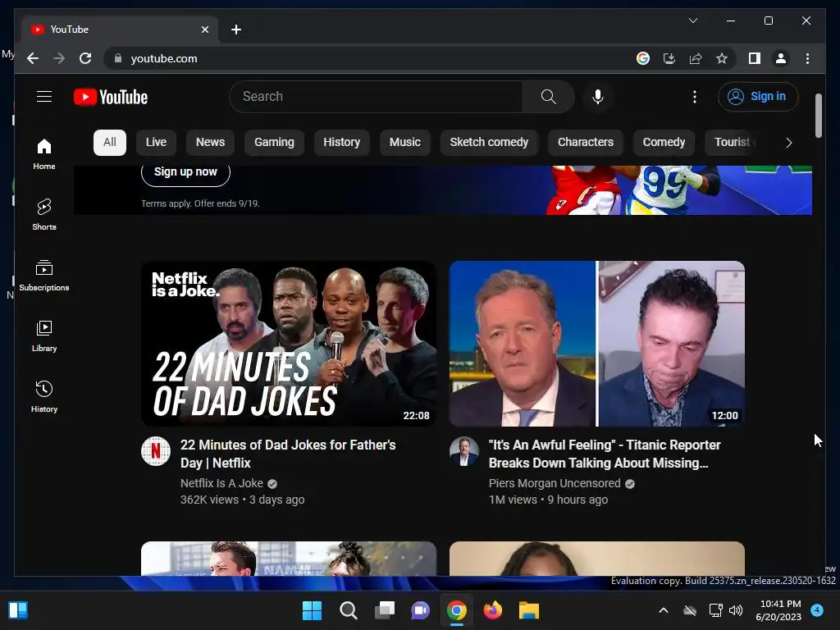View site info lock icon

click(118, 58)
